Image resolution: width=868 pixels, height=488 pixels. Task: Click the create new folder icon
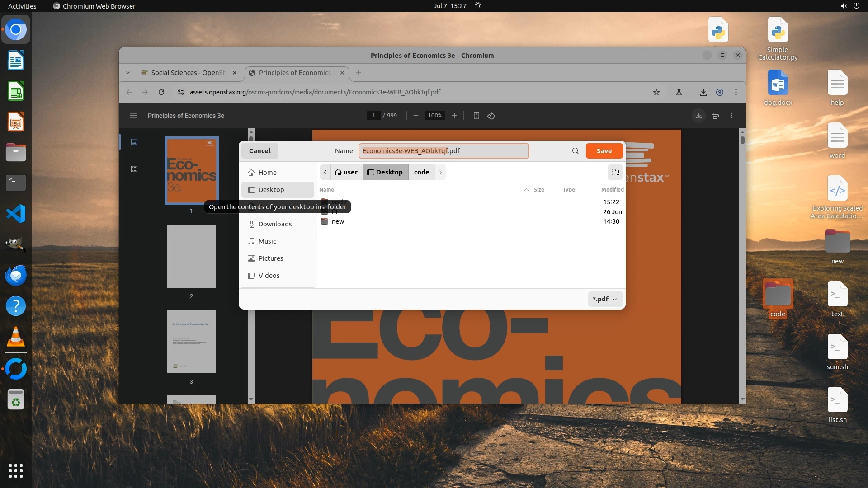pyautogui.click(x=615, y=172)
